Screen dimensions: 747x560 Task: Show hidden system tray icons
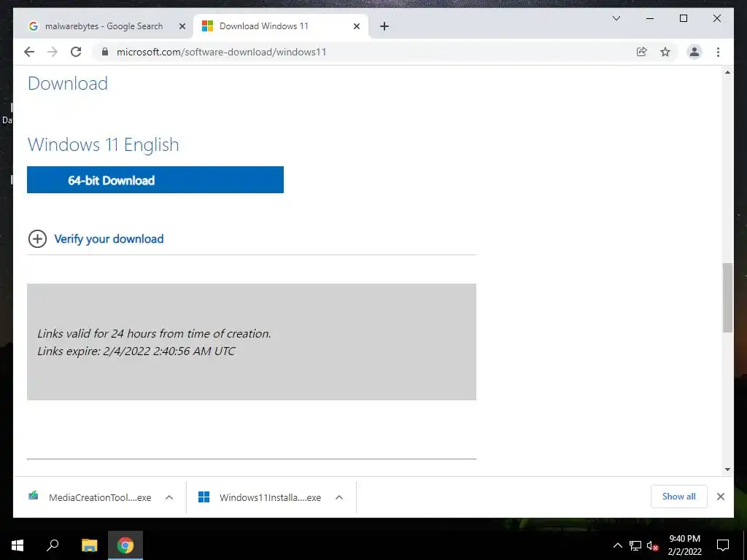point(617,545)
